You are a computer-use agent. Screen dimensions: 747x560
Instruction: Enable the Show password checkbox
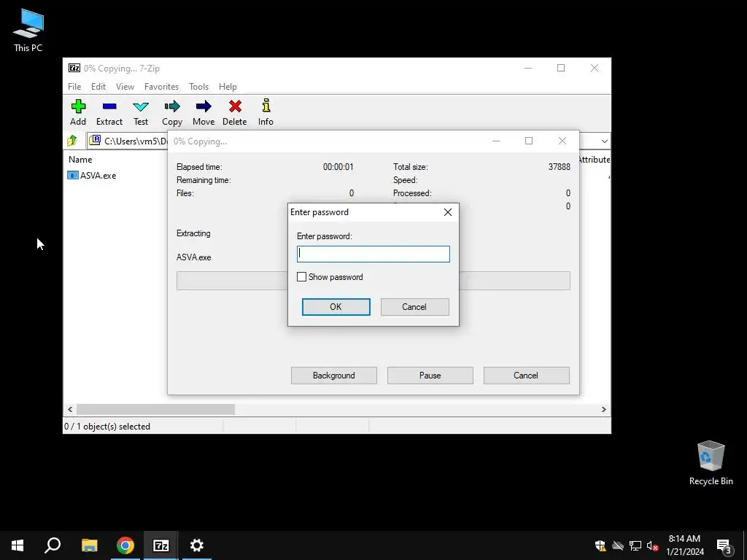pos(301,276)
